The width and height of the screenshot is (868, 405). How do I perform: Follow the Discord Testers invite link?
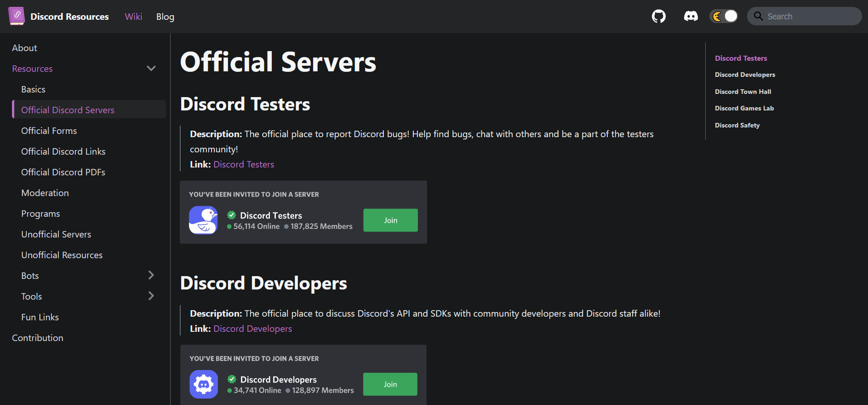click(x=244, y=164)
